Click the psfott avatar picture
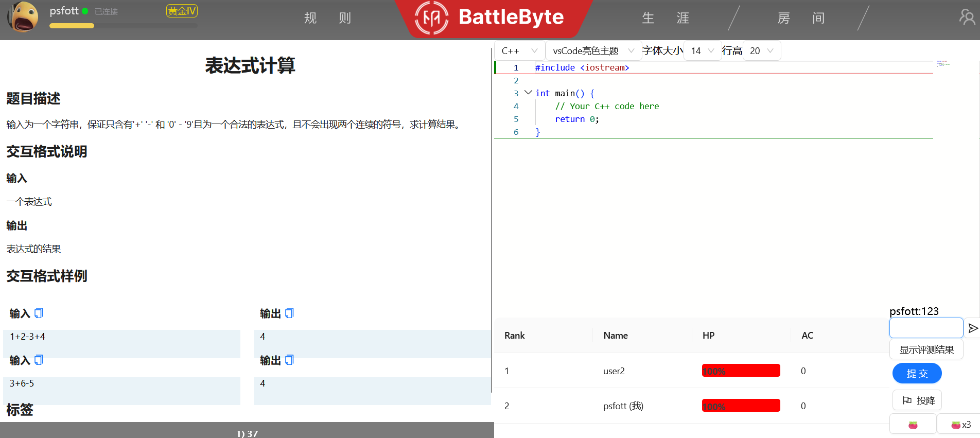 click(23, 17)
